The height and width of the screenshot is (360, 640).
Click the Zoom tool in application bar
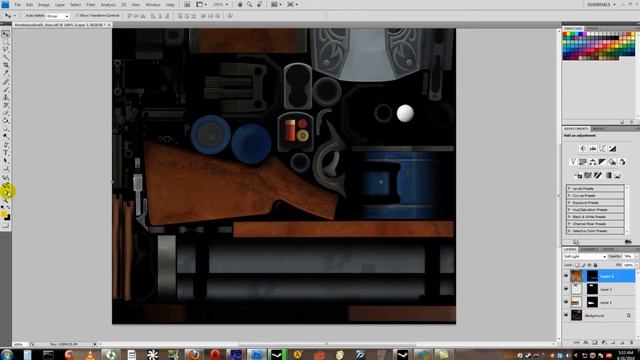249,4
